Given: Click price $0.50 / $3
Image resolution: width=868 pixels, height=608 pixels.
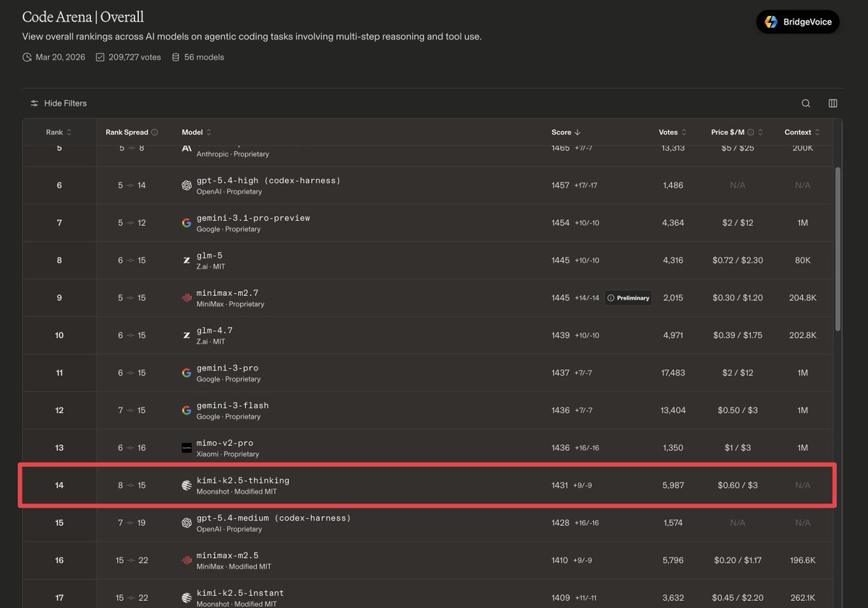Looking at the screenshot, I should (738, 410).
